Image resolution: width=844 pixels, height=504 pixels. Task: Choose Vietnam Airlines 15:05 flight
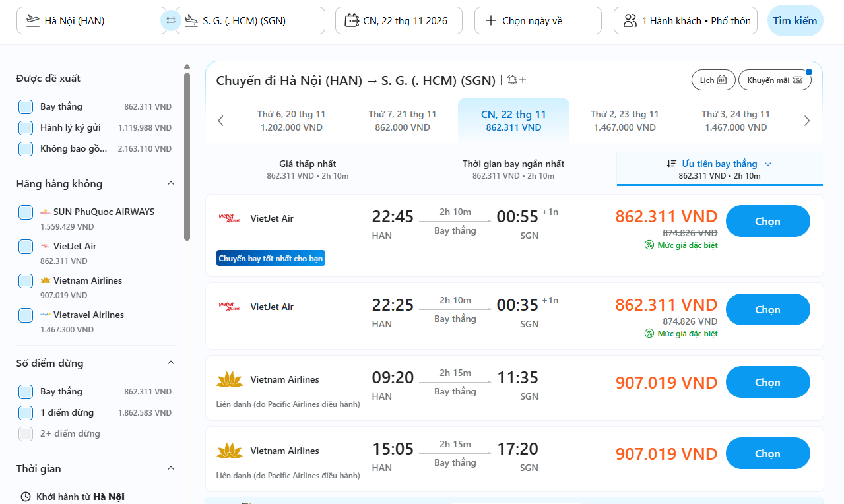coord(768,453)
